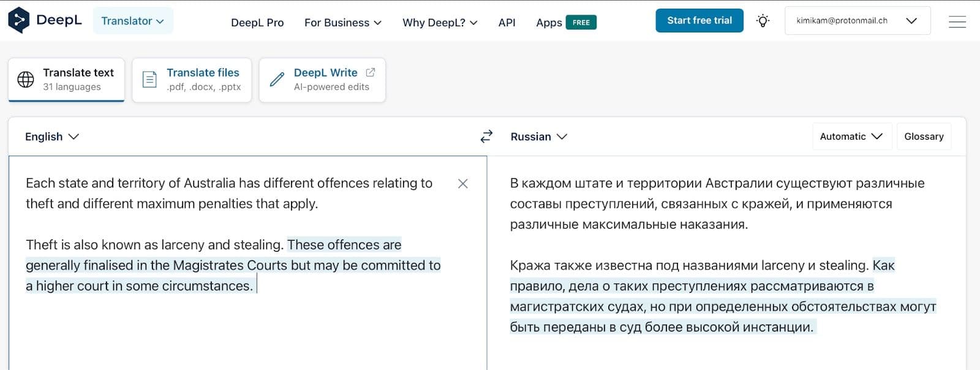This screenshot has height=370, width=980.
Task: Open the Glossary button
Action: coord(924,137)
